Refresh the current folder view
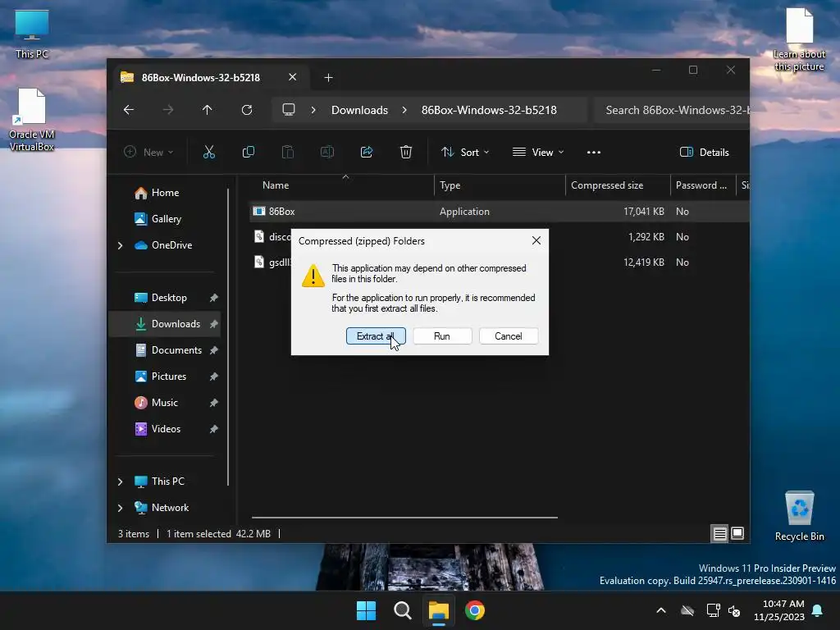Viewport: 840px width, 630px height. (x=247, y=110)
